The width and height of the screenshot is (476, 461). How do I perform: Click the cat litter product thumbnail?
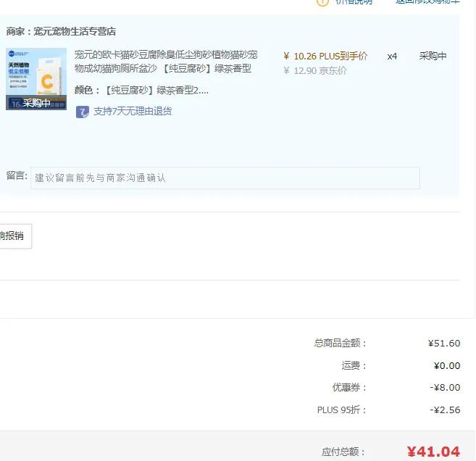[x=36, y=73]
